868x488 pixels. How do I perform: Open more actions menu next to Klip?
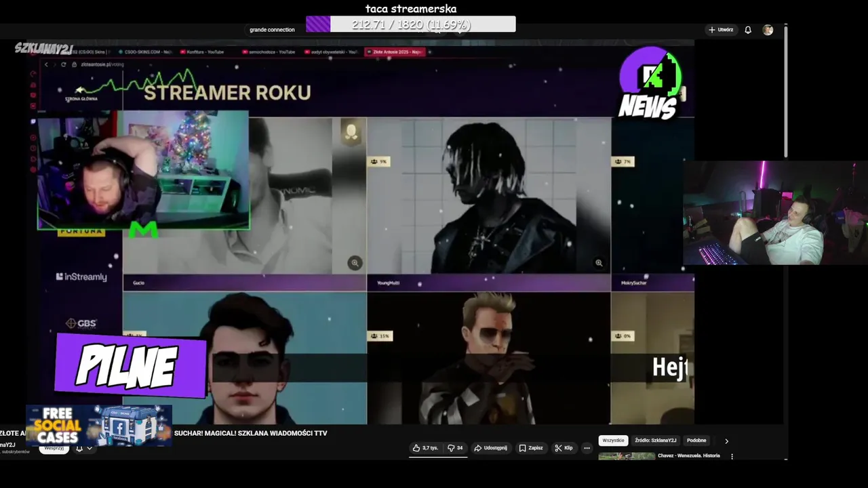point(587,448)
